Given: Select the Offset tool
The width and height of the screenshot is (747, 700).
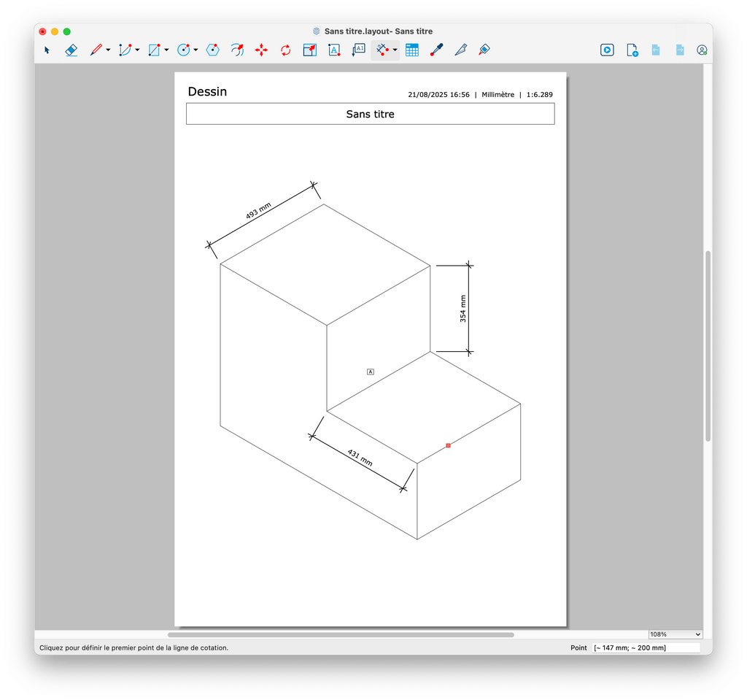Looking at the screenshot, I should [237, 50].
